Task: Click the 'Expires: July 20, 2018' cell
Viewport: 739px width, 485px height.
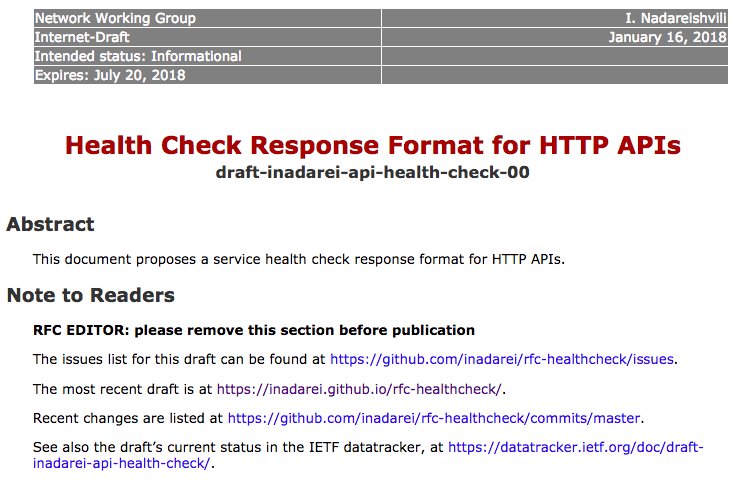Action: point(207,75)
